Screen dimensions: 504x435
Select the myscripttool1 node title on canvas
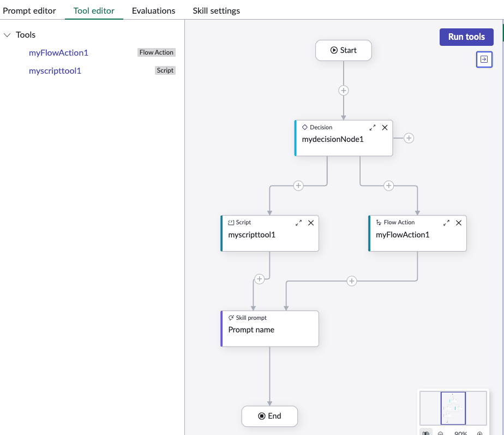tap(251, 235)
